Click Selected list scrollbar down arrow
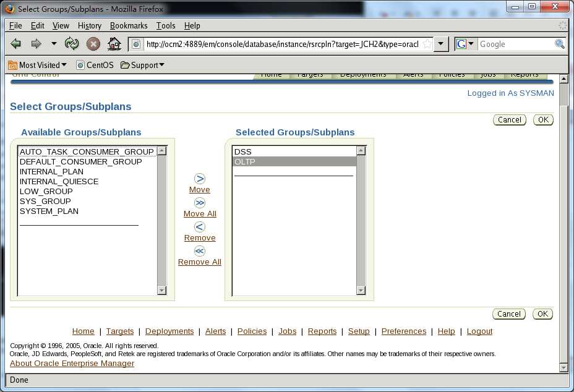 click(361, 291)
